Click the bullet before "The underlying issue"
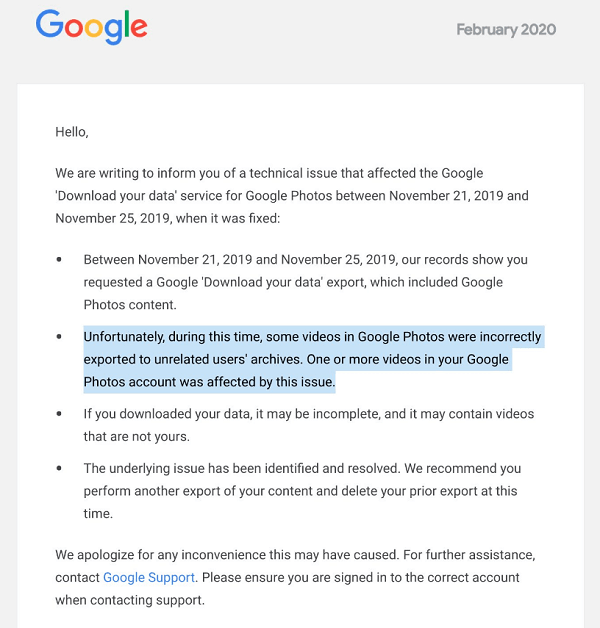Screen dimensions: 600x628 (59, 468)
